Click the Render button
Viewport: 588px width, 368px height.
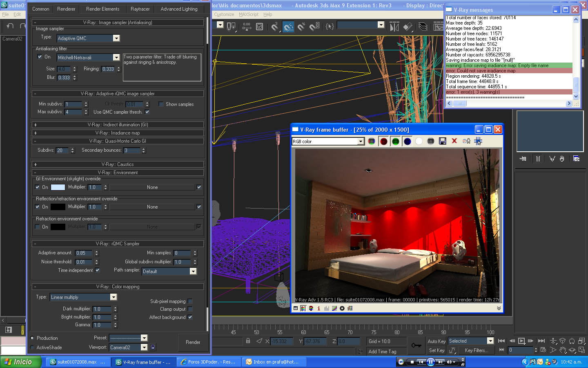[x=193, y=342]
